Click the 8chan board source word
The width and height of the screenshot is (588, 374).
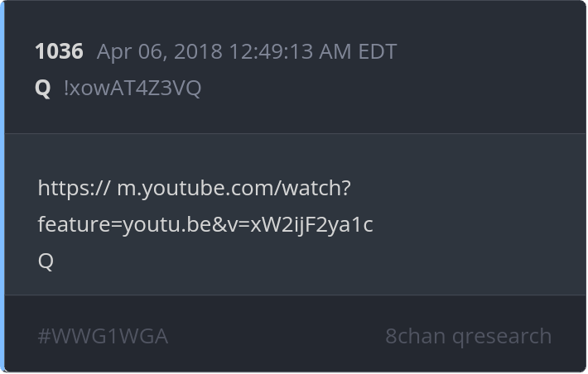coord(416,336)
